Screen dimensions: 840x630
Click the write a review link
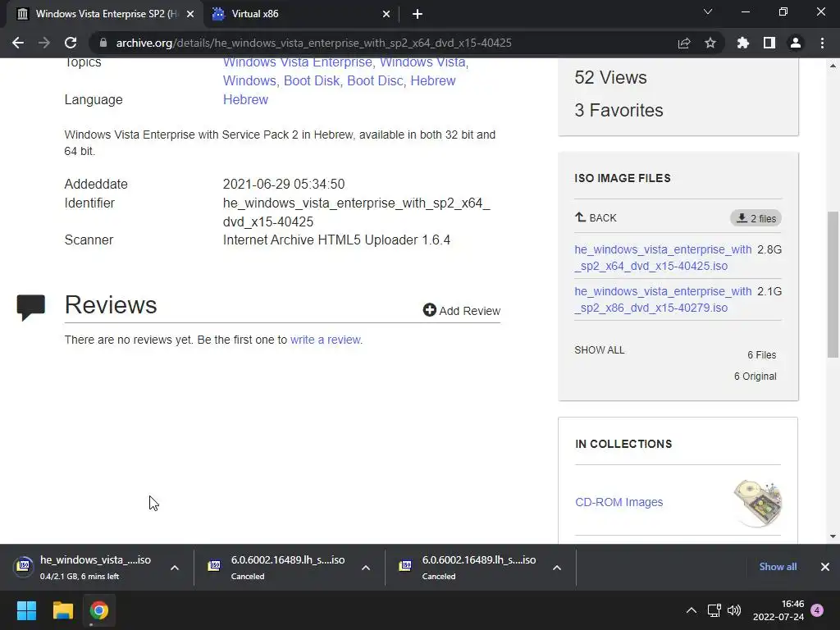tap(326, 340)
